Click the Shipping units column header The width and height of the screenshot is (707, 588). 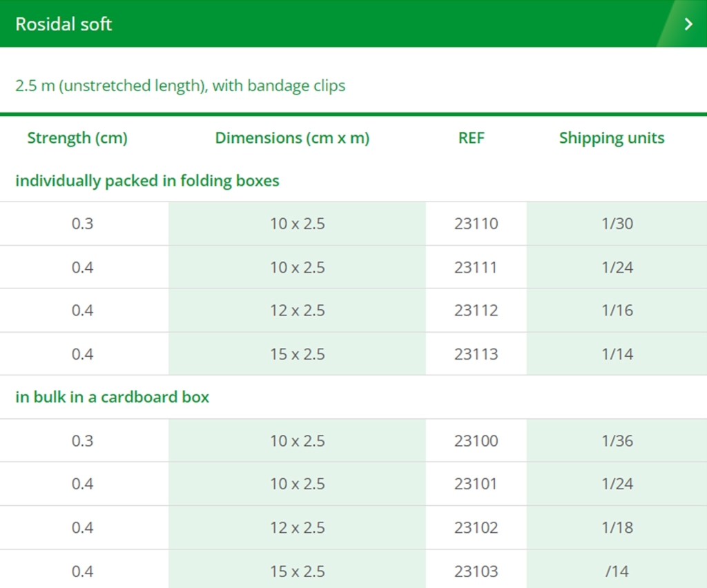(x=612, y=138)
